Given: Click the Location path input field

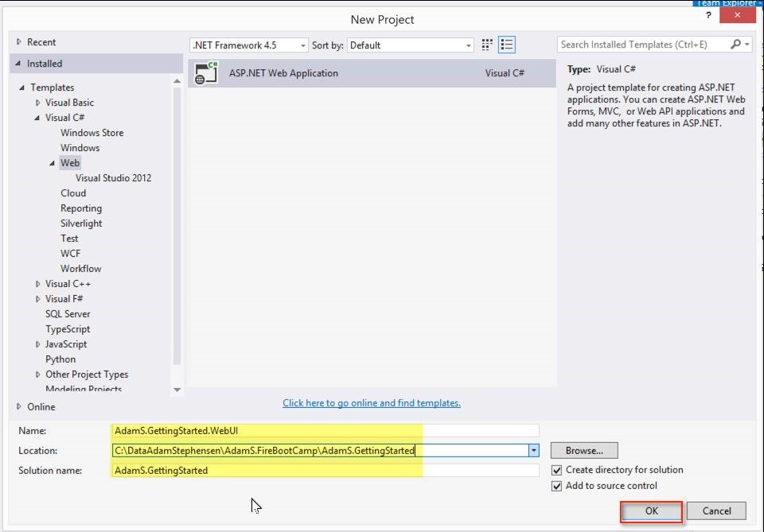Looking at the screenshot, I should [x=320, y=450].
